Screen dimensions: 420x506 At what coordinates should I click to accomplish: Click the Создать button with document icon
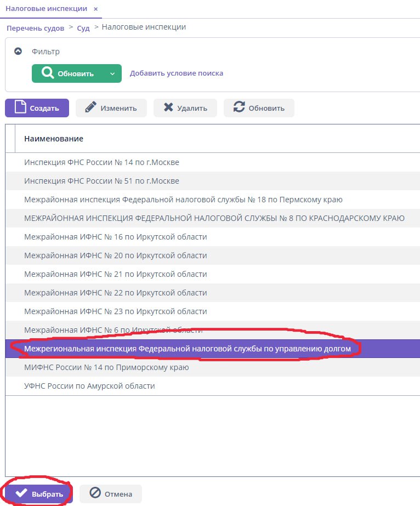tap(37, 108)
